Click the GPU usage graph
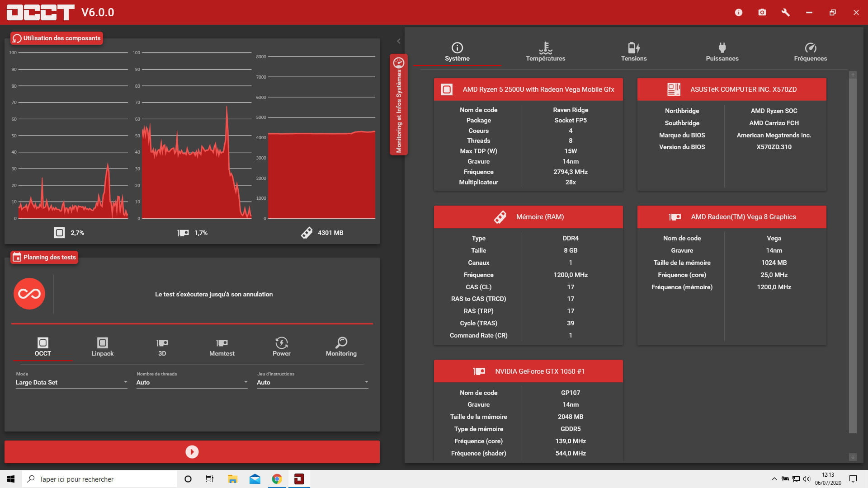Screen dimensions: 868x488 pyautogui.click(x=197, y=136)
